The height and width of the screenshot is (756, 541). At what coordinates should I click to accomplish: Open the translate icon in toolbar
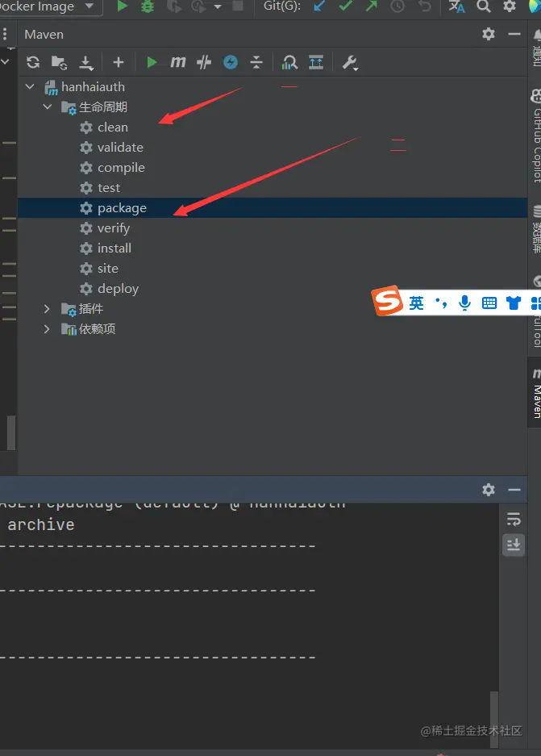click(456, 6)
